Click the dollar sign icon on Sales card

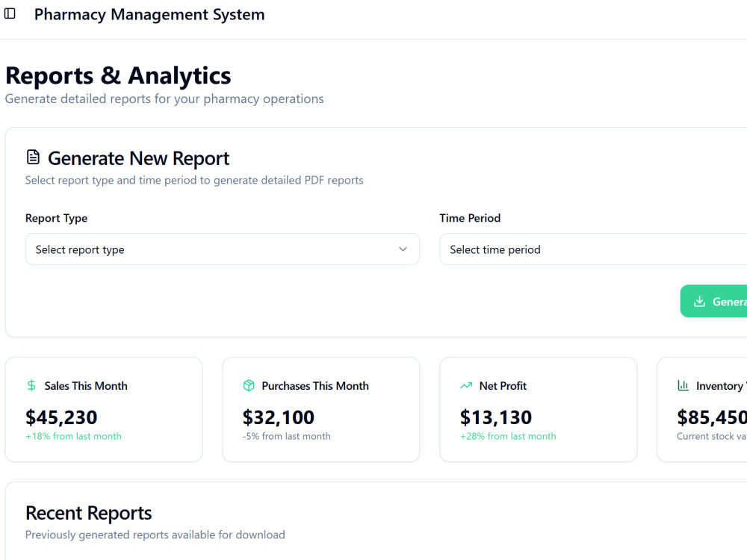pyautogui.click(x=31, y=385)
